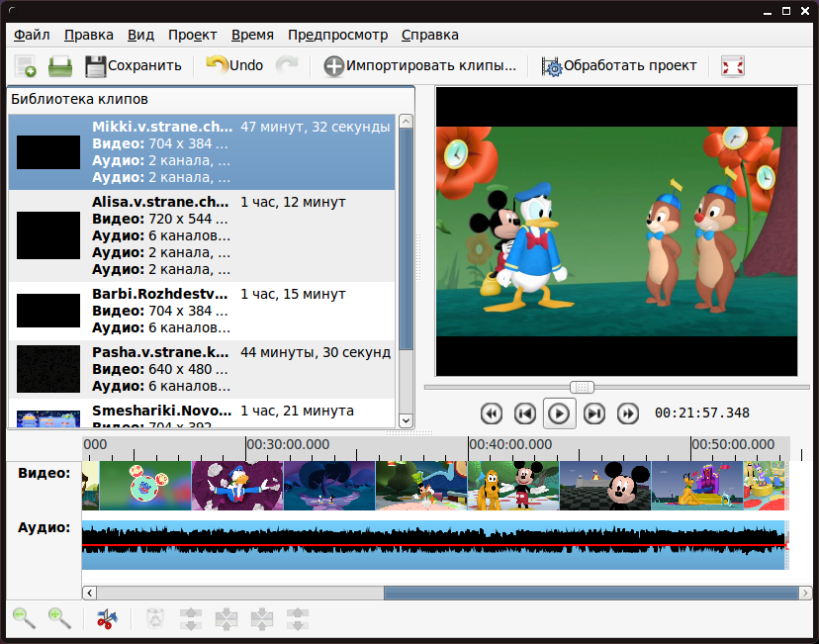Click the new project icon
Image resolution: width=819 pixels, height=644 pixels.
click(25, 66)
